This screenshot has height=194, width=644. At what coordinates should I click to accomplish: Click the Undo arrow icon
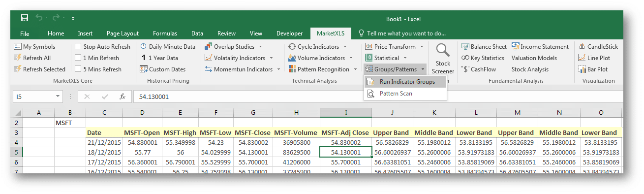coord(39,18)
